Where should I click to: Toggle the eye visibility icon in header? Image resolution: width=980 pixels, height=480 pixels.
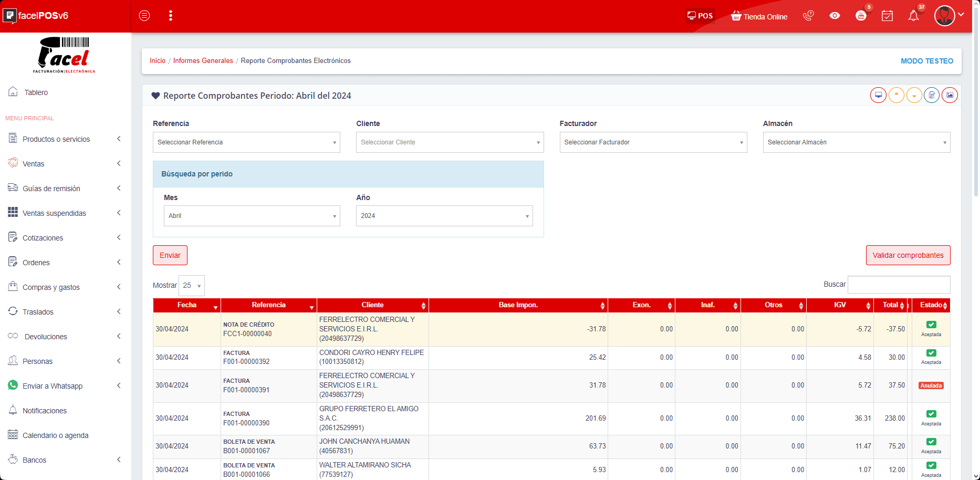pyautogui.click(x=835, y=16)
